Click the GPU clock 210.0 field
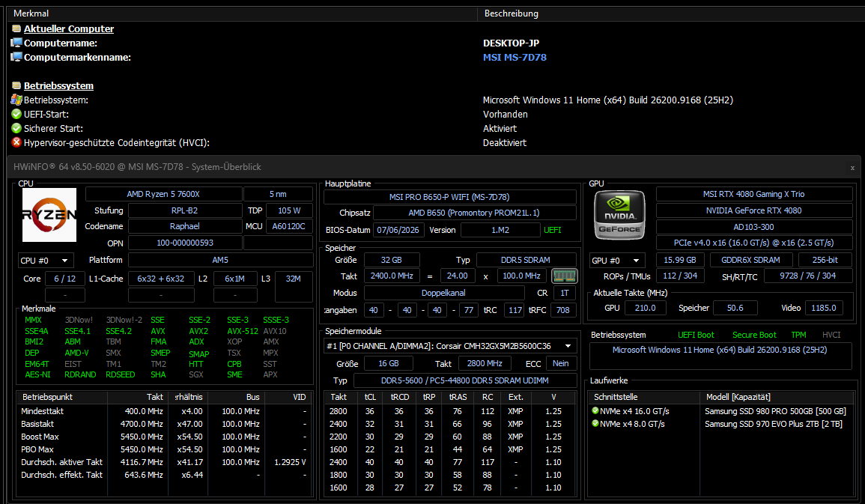Screen dimensions: 865x504 click(645, 308)
